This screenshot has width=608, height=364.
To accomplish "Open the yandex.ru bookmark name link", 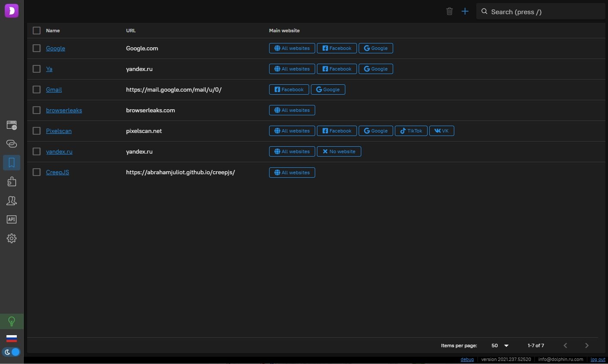I will [59, 151].
